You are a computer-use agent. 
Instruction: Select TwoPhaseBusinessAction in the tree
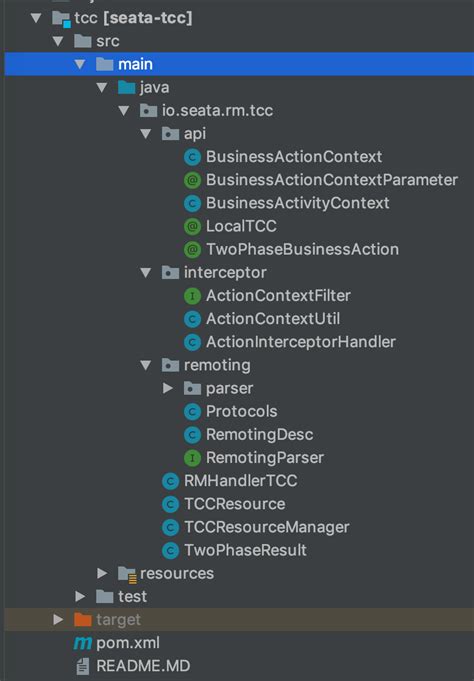coord(302,249)
